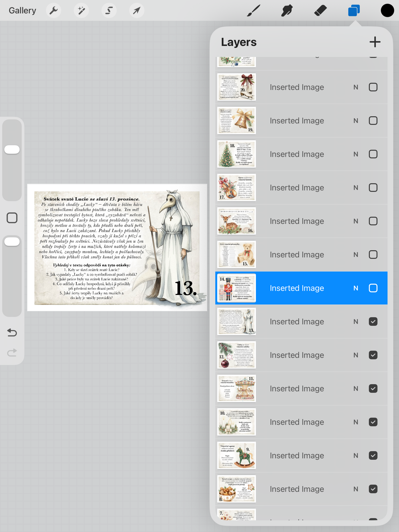Viewport: 399px width, 532px height.
Task: Select the Smudge tool
Action: [287, 11]
